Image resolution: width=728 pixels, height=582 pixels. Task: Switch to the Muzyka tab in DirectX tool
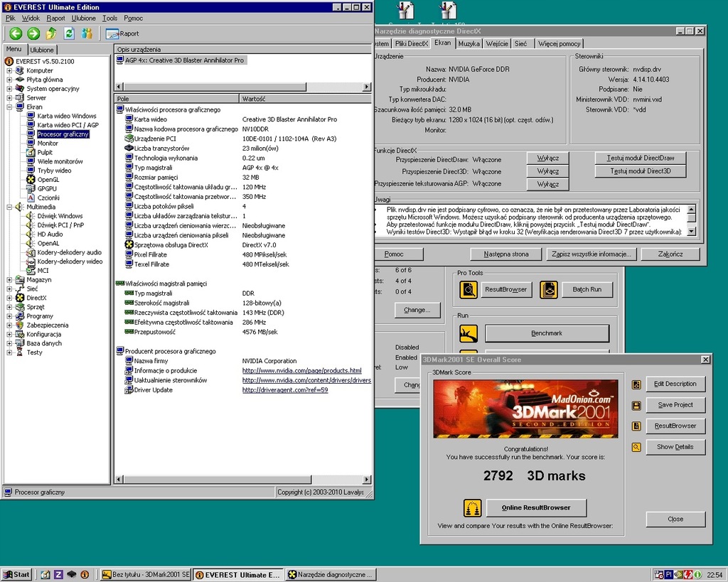click(469, 43)
